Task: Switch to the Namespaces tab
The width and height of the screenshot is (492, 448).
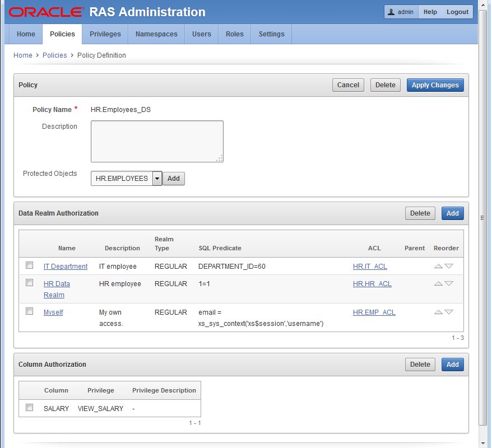Action: [x=156, y=34]
